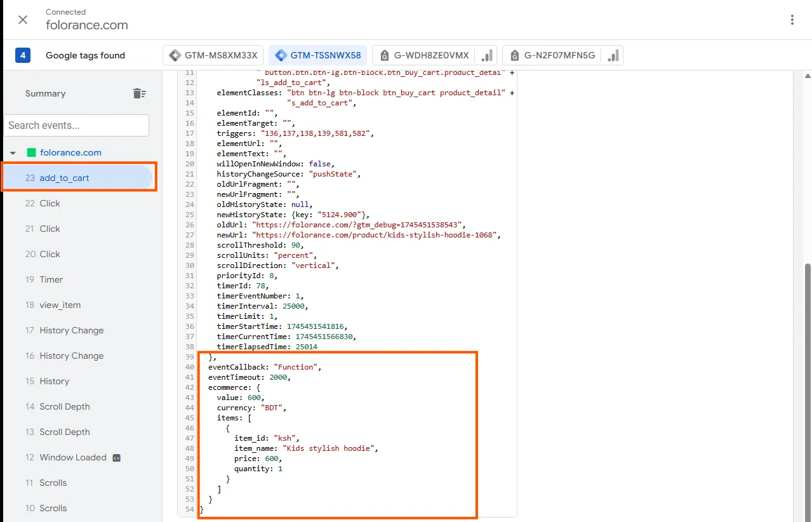812x522 pixels.
Task: Click the Summary heading in the sidebar
Action: [x=45, y=93]
